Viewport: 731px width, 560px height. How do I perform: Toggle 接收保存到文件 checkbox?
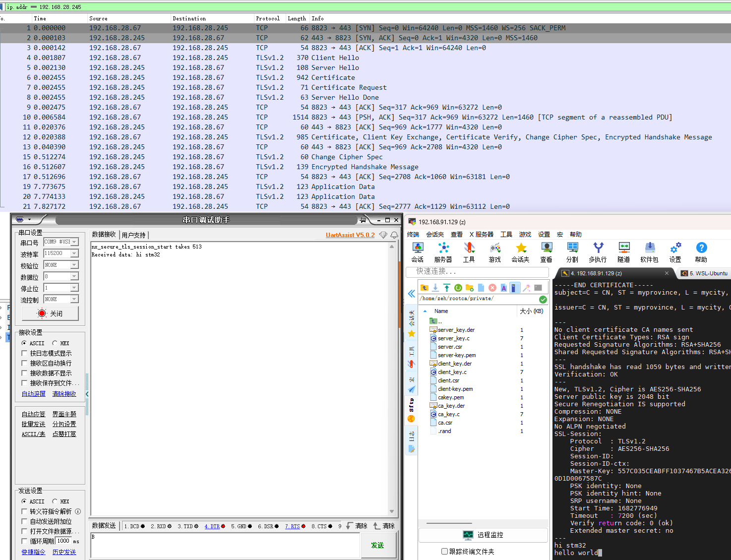coord(24,383)
